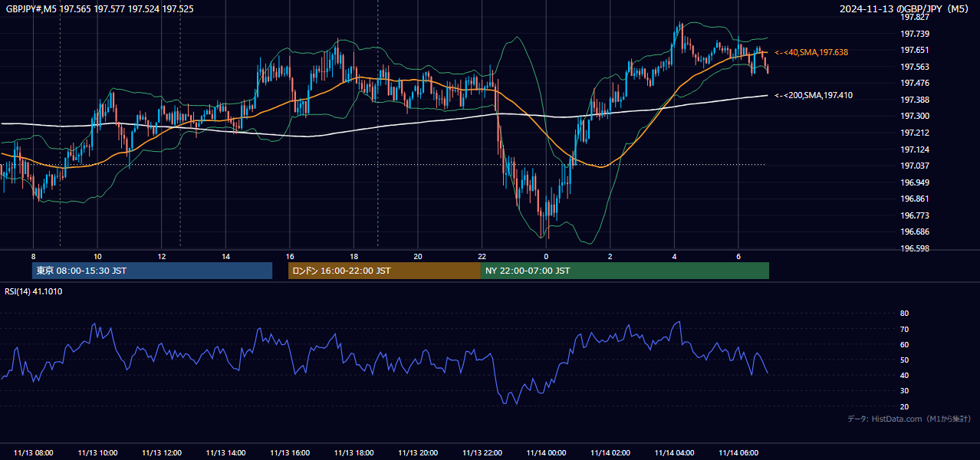Click price axis value 197.476
Image resolution: width=980 pixels, height=460 pixels.
915,83
